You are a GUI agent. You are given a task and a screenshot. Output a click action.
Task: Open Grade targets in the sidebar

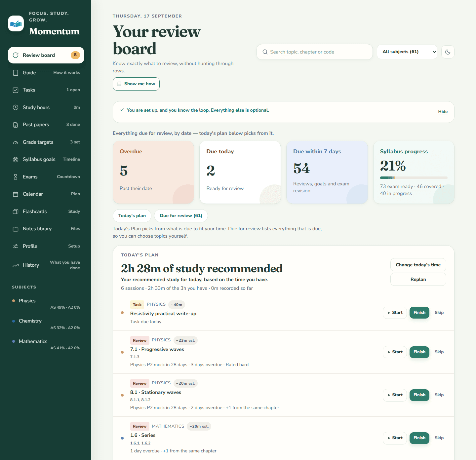click(46, 142)
